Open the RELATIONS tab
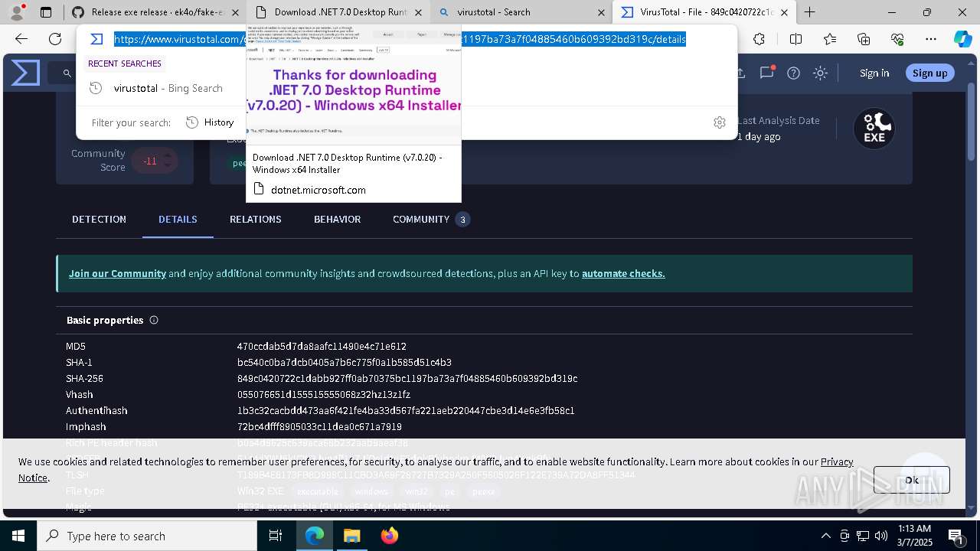The width and height of the screenshot is (980, 551). point(256,219)
